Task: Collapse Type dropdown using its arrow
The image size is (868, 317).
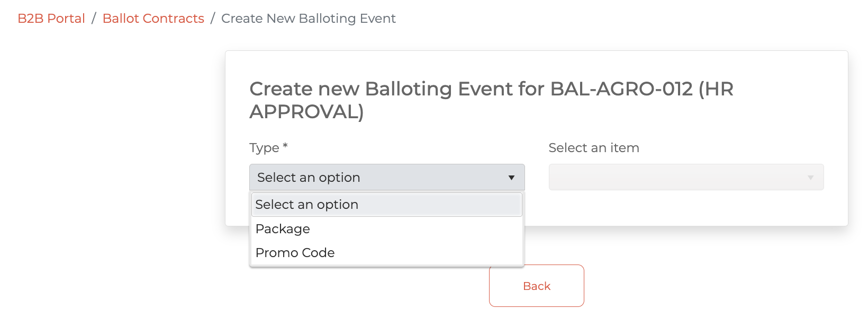Action: pos(511,178)
